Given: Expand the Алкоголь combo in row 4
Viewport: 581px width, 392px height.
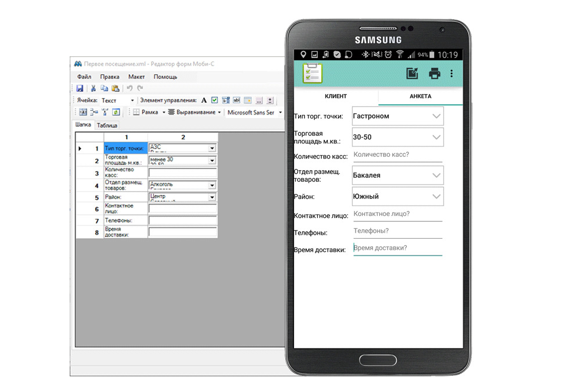Looking at the screenshot, I should click(212, 185).
